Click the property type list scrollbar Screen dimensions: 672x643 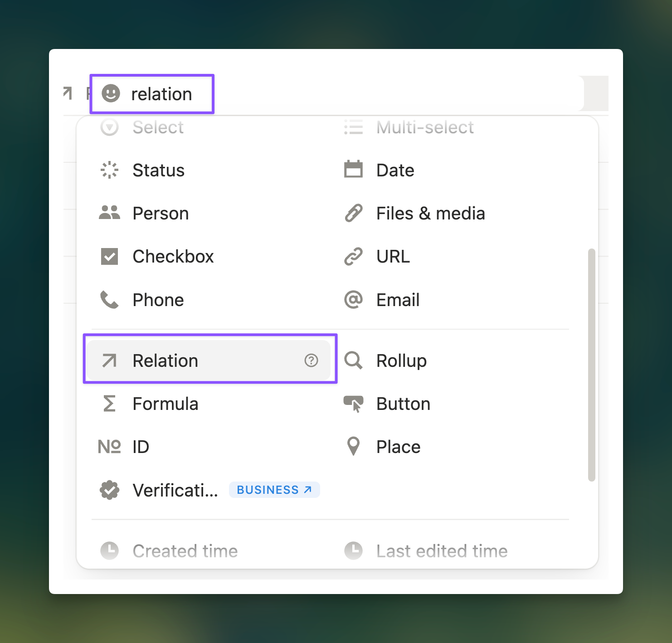[591, 364]
